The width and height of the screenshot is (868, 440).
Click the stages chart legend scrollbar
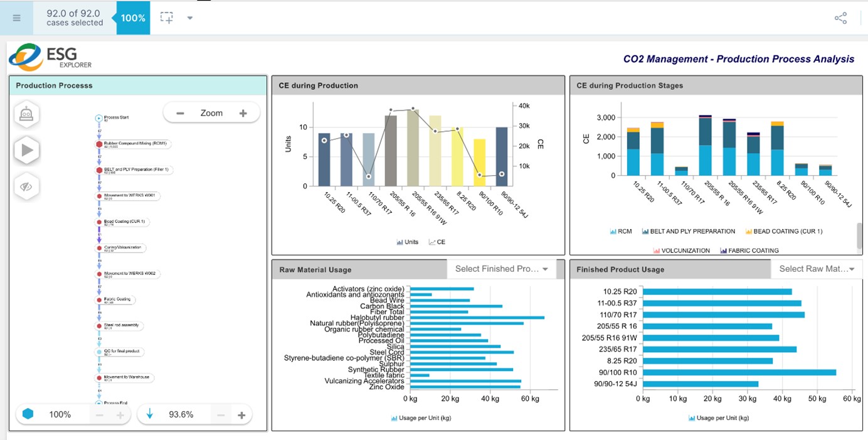point(860,235)
